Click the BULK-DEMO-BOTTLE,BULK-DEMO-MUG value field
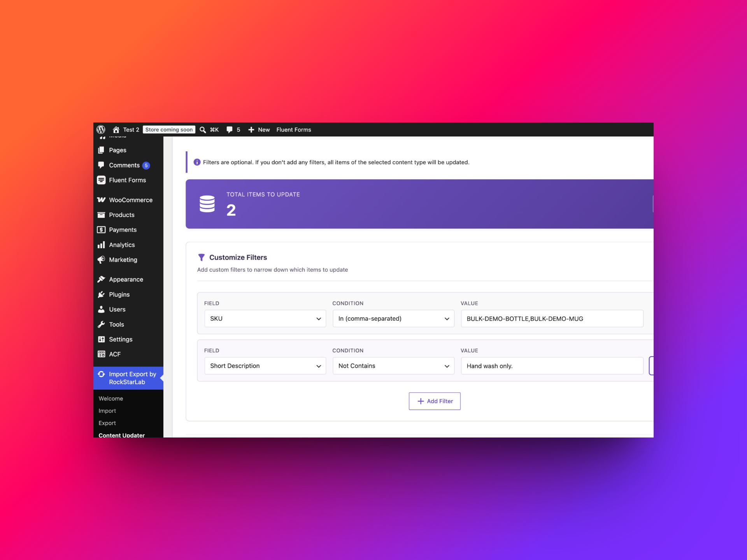 click(x=552, y=318)
